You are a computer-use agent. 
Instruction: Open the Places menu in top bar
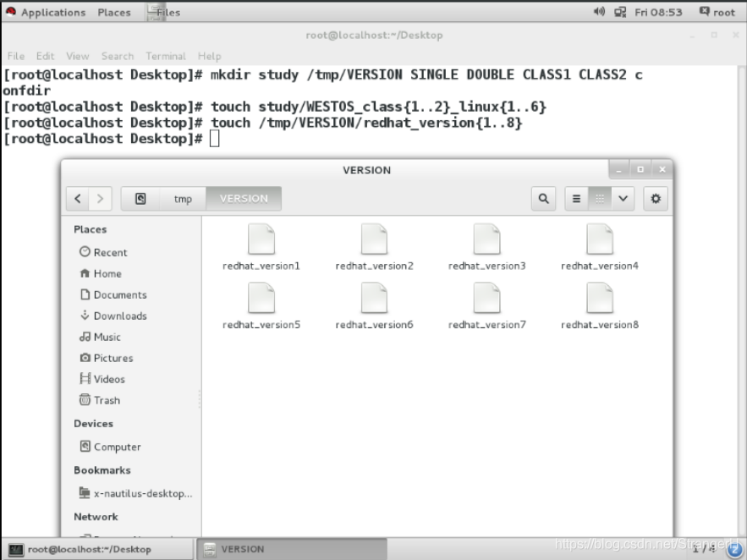[114, 13]
